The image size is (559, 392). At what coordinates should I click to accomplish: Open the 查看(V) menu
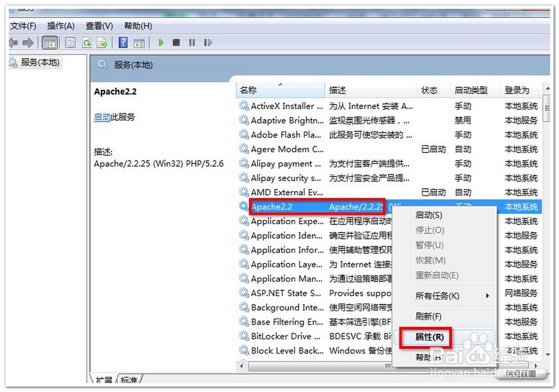(99, 26)
